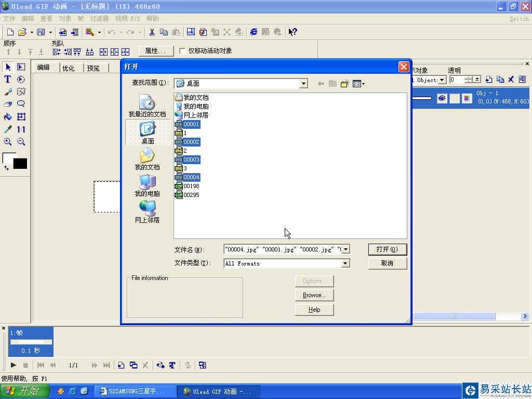
Task: Click the Add frame icon in frame toolbar
Action: pos(121,365)
